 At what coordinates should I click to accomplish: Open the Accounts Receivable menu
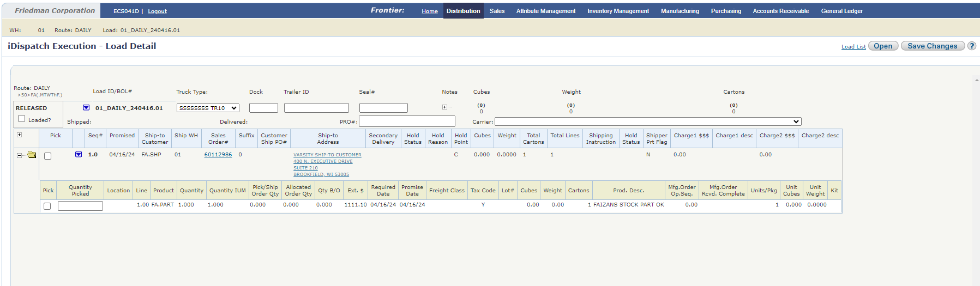[781, 11]
